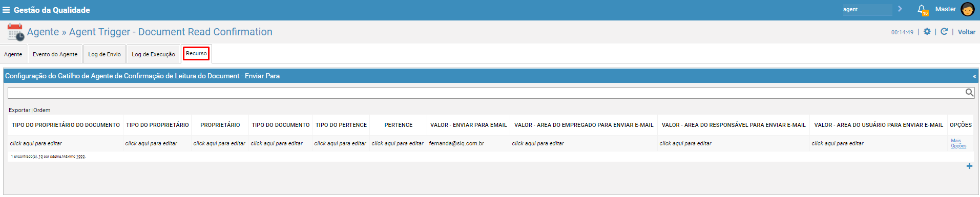
Task: Collapse the panel with double chevron
Action: [974, 76]
